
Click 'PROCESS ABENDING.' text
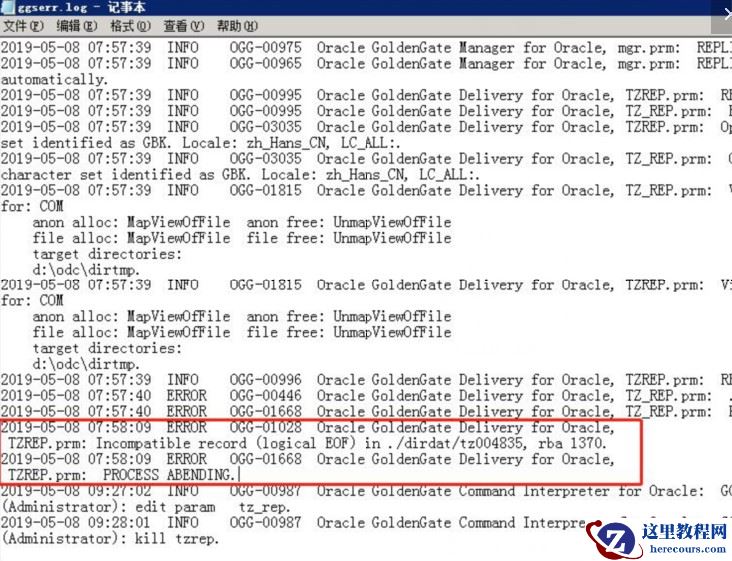click(169, 475)
